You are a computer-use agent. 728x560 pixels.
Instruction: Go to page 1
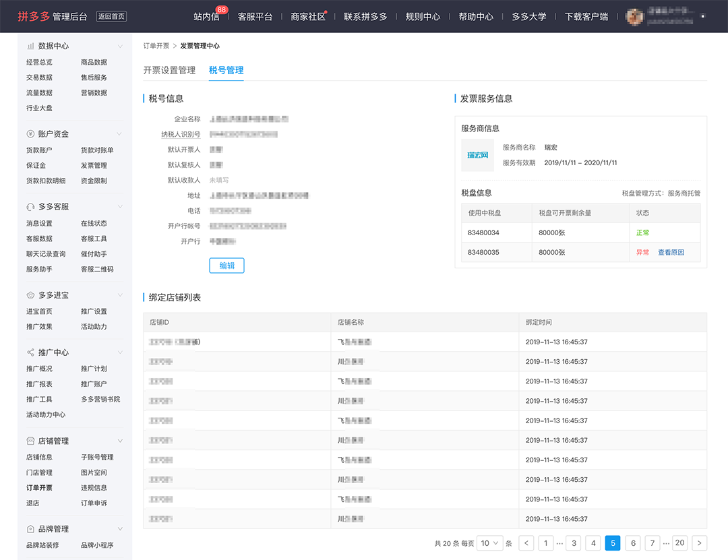(x=545, y=543)
